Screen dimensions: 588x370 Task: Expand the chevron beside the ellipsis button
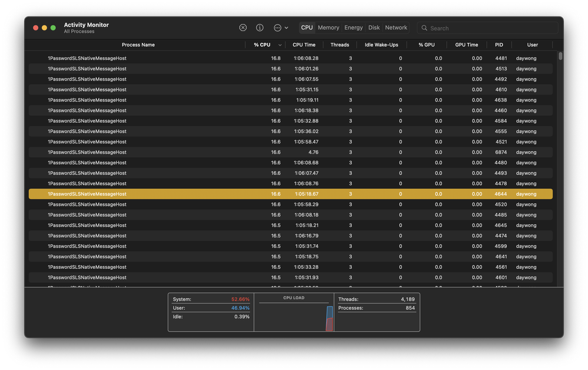(287, 28)
